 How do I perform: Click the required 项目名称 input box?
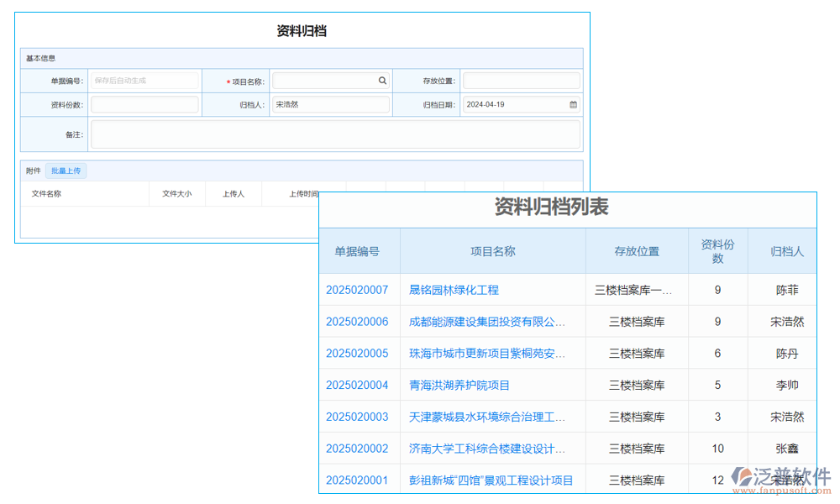328,80
